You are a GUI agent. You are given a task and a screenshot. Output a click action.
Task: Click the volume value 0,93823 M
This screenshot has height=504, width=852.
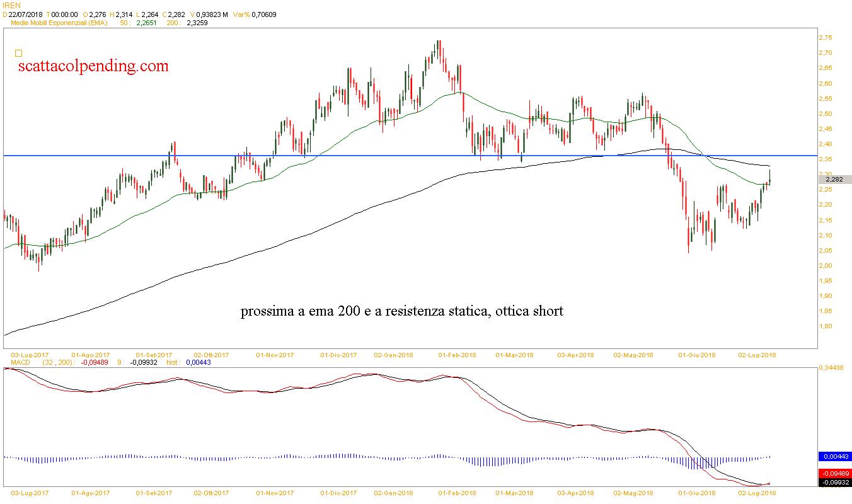point(211,14)
